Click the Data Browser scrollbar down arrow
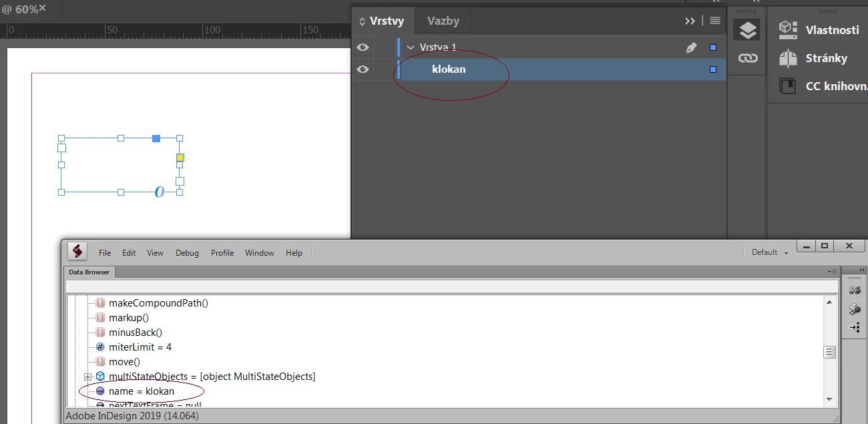The height and width of the screenshot is (424, 868). click(829, 399)
